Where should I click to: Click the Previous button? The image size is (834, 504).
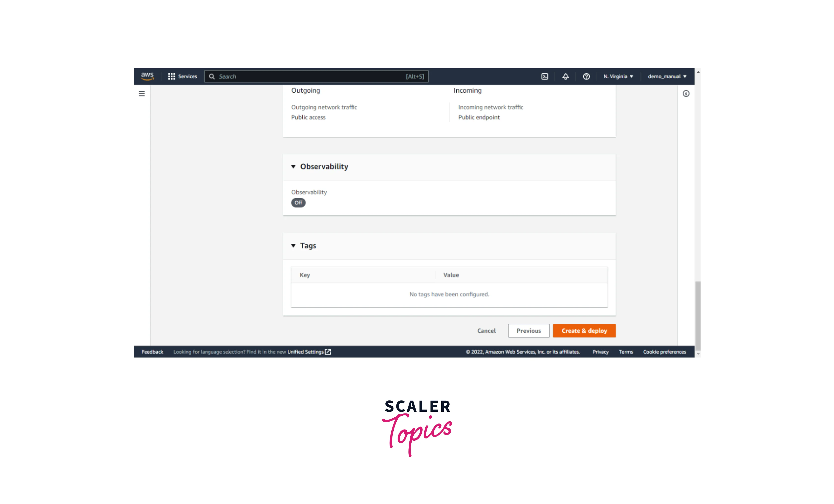point(528,331)
